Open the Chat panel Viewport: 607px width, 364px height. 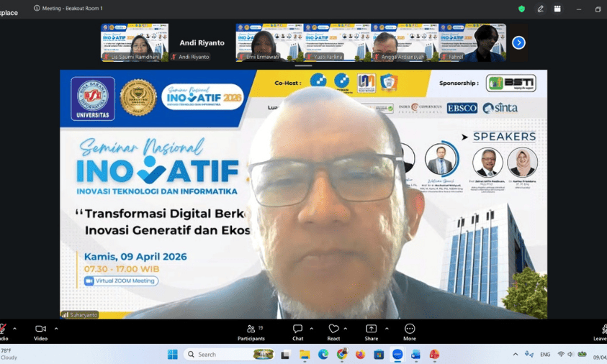297,332
